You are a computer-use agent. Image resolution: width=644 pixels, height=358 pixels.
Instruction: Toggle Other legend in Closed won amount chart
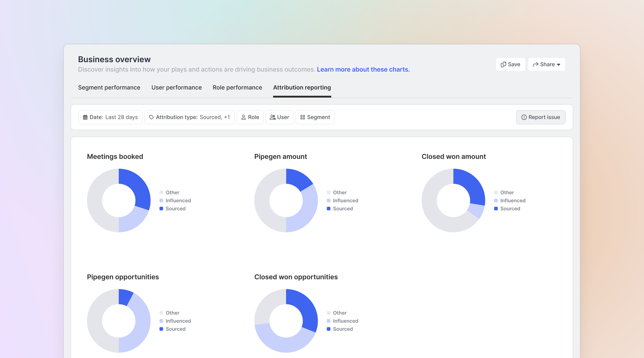click(x=507, y=193)
